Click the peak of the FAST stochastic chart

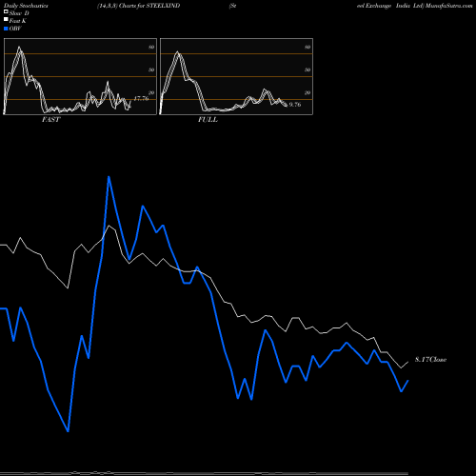[x=19, y=48]
